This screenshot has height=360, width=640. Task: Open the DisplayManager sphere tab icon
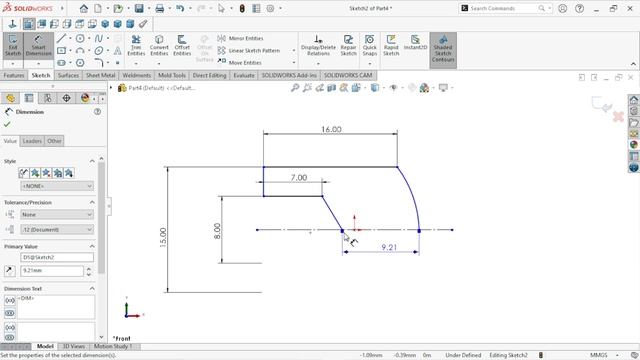[x=85, y=98]
